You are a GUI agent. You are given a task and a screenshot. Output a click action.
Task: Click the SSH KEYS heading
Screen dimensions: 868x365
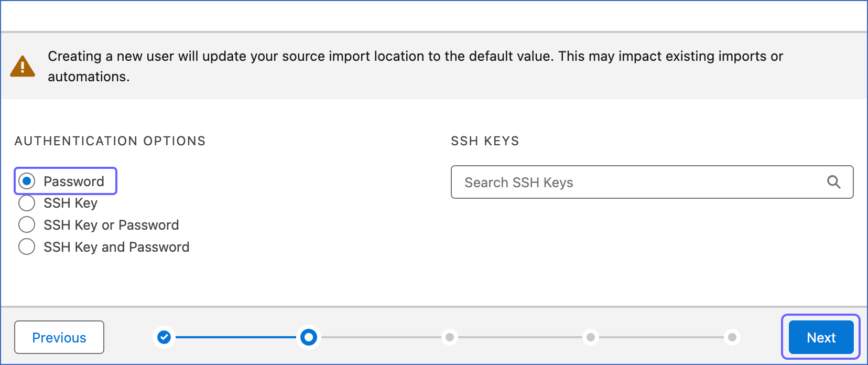click(485, 141)
